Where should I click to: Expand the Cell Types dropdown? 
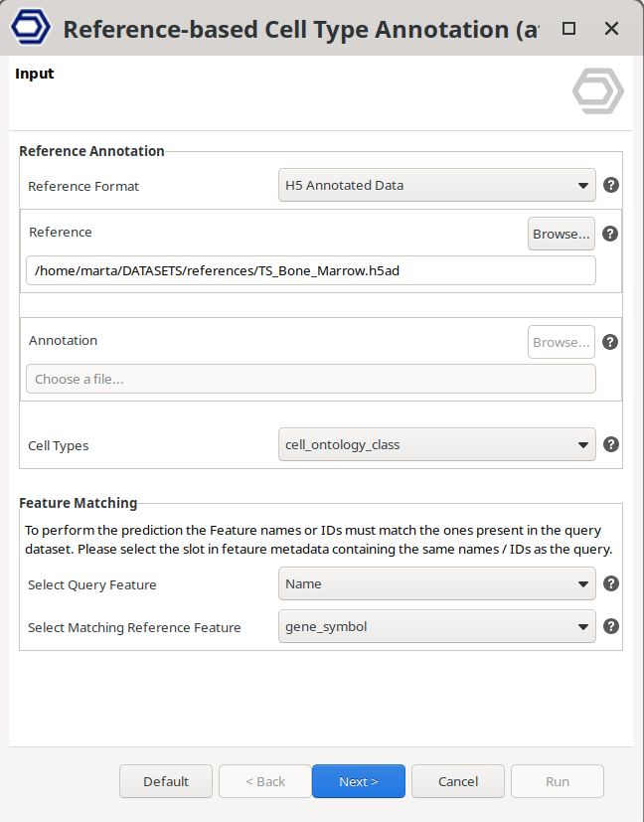[436, 444]
